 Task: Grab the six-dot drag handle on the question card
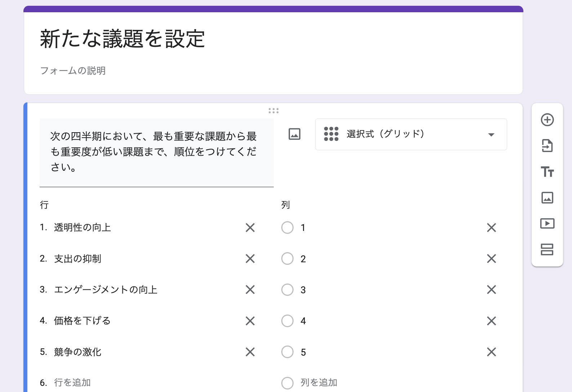[273, 111]
